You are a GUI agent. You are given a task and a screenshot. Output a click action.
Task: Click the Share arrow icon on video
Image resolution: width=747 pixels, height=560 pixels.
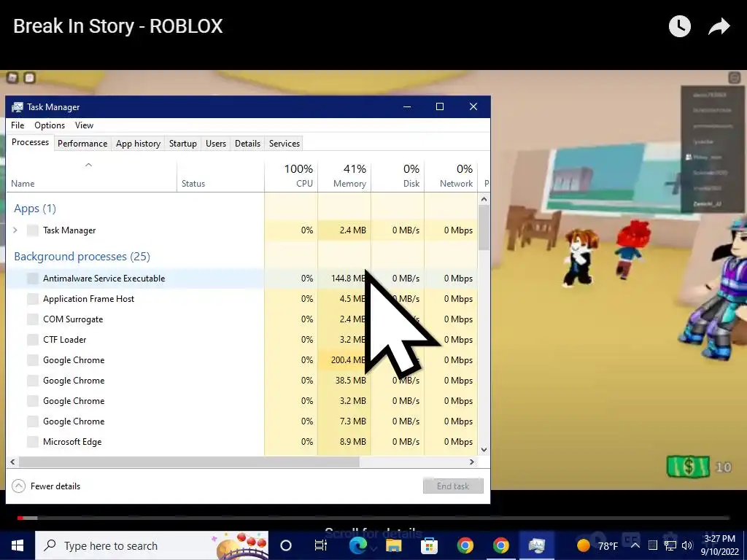point(719,26)
